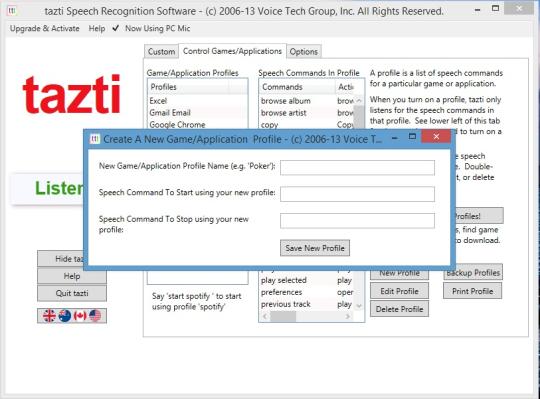540x399 pixels.
Task: Click the Profiles column header
Action: (189, 87)
